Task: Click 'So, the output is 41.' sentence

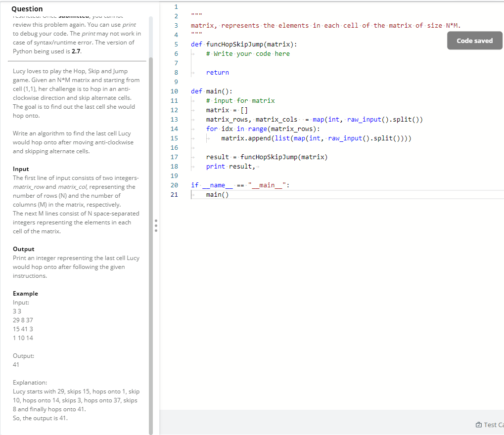Action: [x=40, y=418]
